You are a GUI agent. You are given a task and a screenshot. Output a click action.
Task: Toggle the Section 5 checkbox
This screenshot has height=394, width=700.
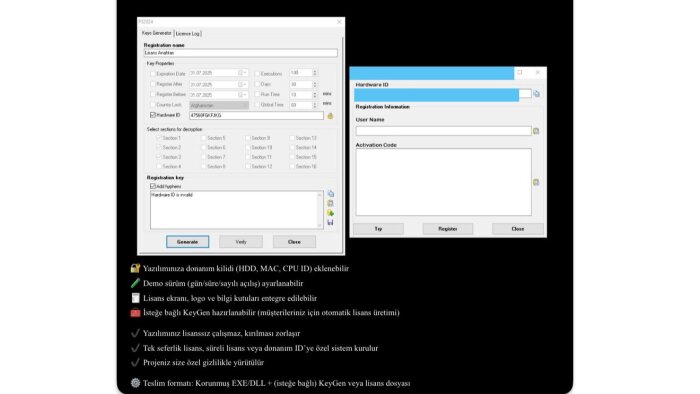204,138
